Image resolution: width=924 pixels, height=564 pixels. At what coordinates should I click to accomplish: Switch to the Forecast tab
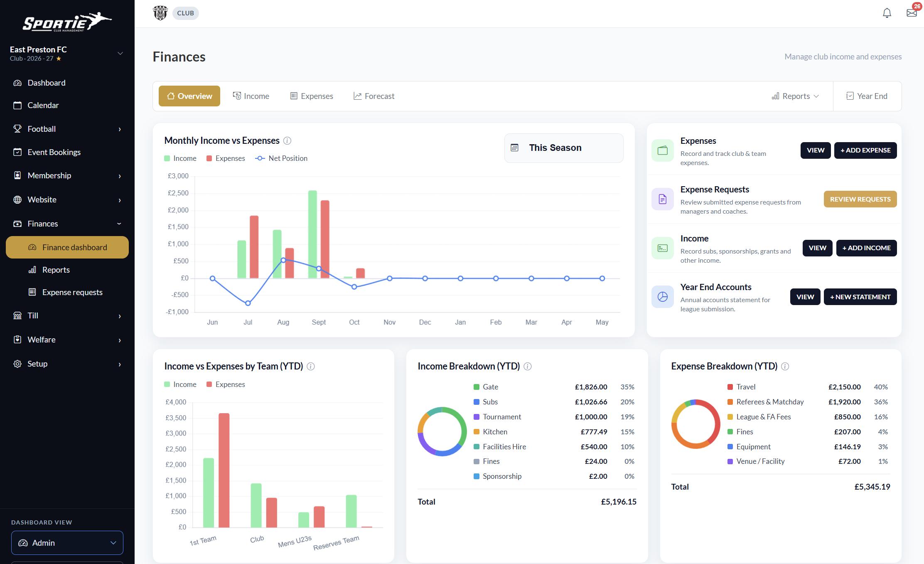[374, 96]
